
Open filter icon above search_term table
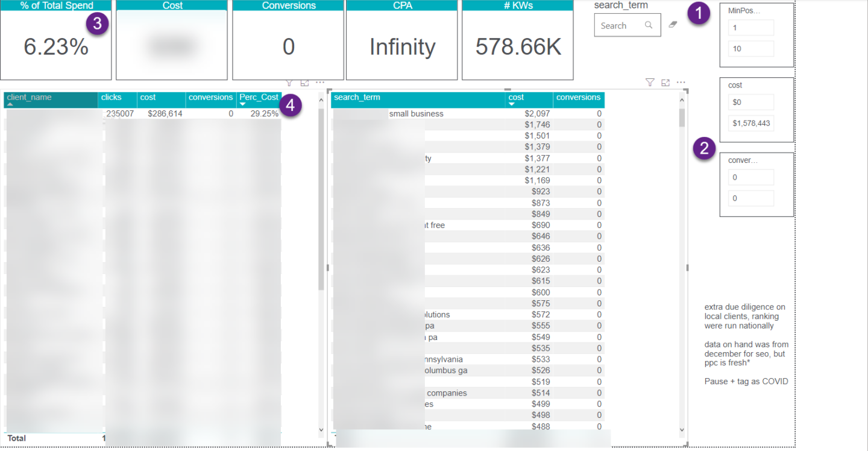click(650, 83)
